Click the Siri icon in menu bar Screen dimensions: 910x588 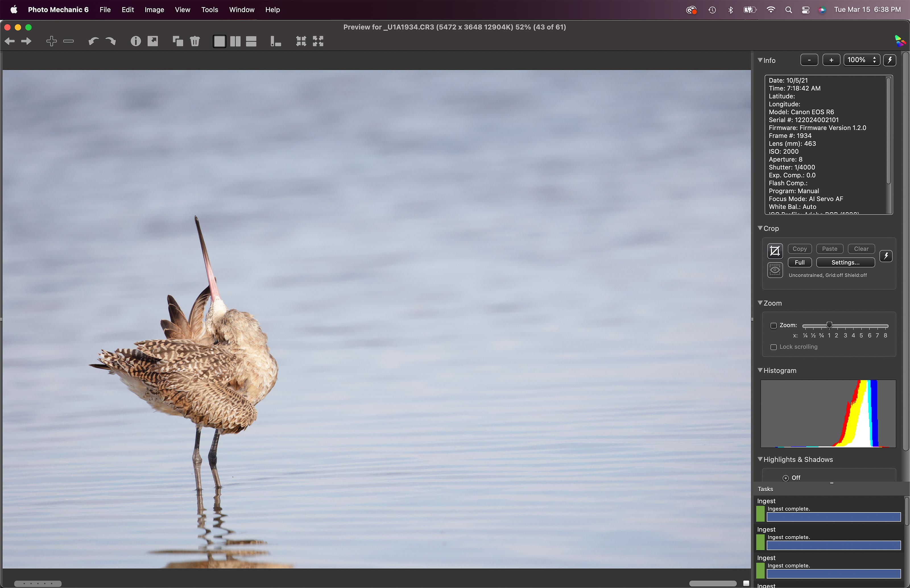coord(822,10)
